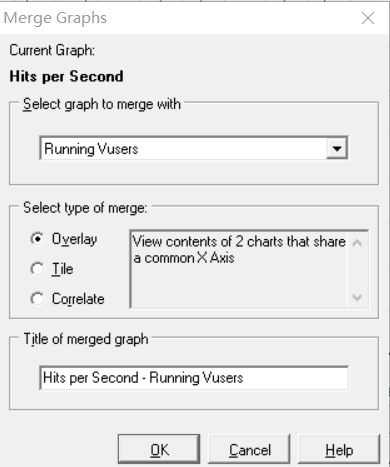
Task: Click the 'Current Graph:' label
Action: click(x=52, y=50)
